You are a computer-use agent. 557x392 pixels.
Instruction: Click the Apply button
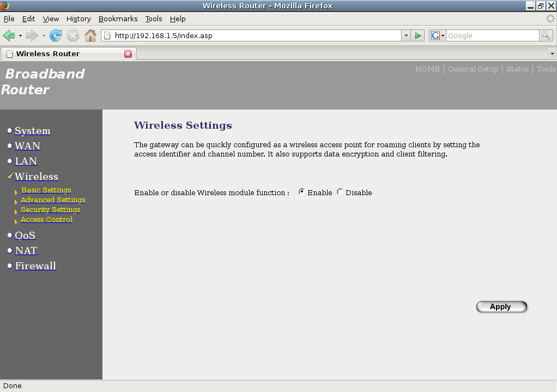tap(501, 307)
